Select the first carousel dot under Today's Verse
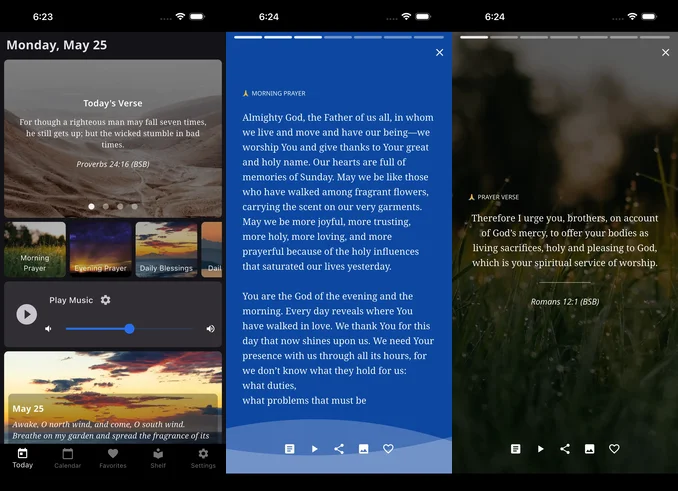678x491 pixels. pyautogui.click(x=91, y=207)
